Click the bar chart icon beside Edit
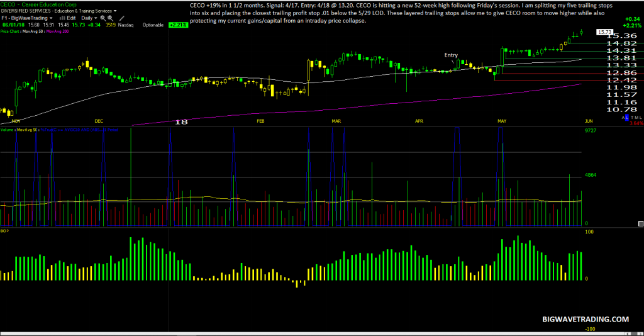This screenshot has width=644, height=336. tap(62, 18)
